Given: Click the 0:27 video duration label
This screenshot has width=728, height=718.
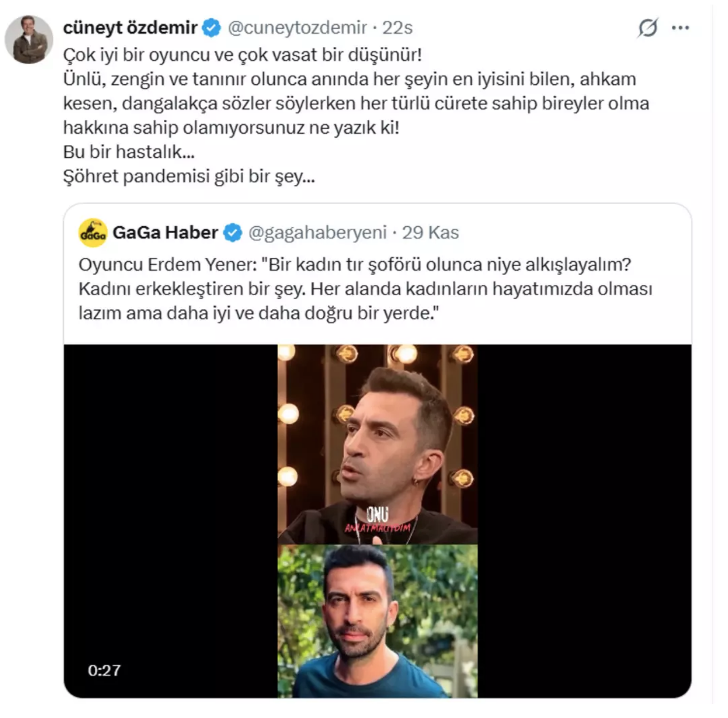Looking at the screenshot, I should tap(104, 670).
